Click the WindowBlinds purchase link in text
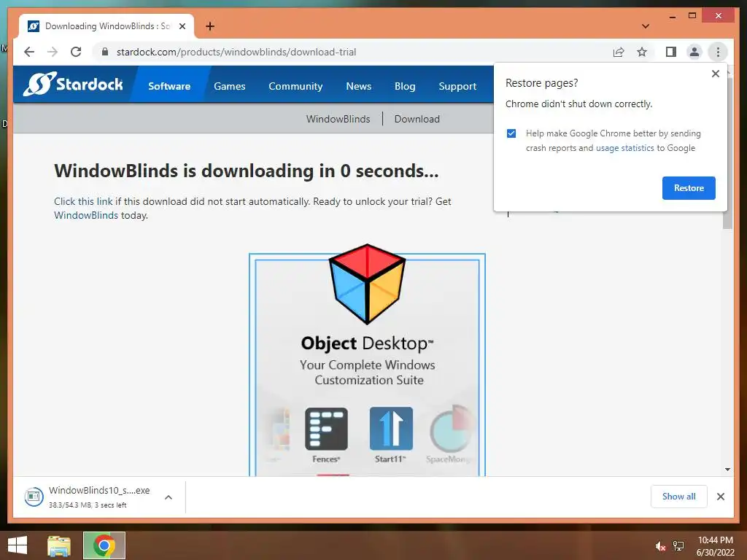 [x=86, y=215]
